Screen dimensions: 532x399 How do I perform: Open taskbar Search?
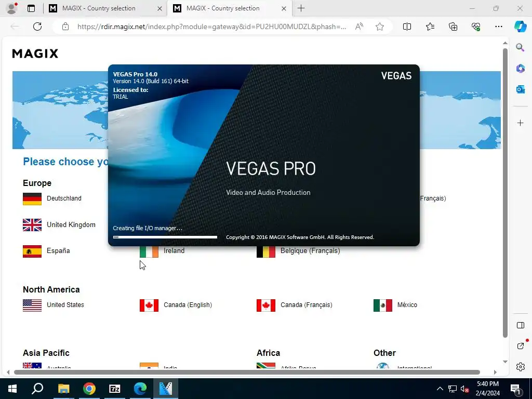37,389
